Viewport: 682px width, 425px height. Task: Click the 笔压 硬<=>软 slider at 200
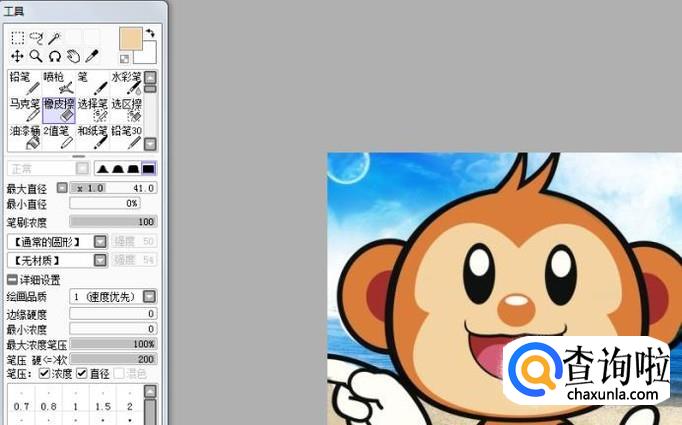point(113,359)
